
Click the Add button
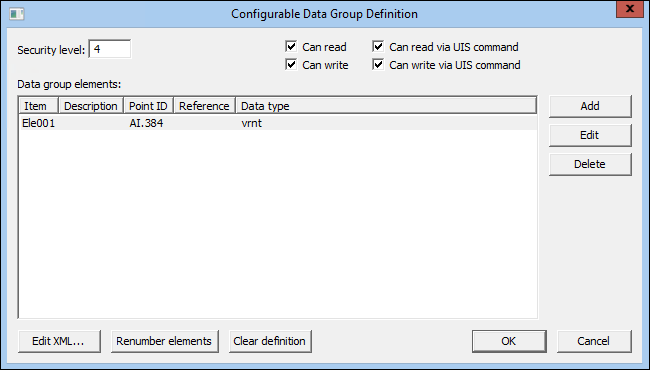coord(590,106)
